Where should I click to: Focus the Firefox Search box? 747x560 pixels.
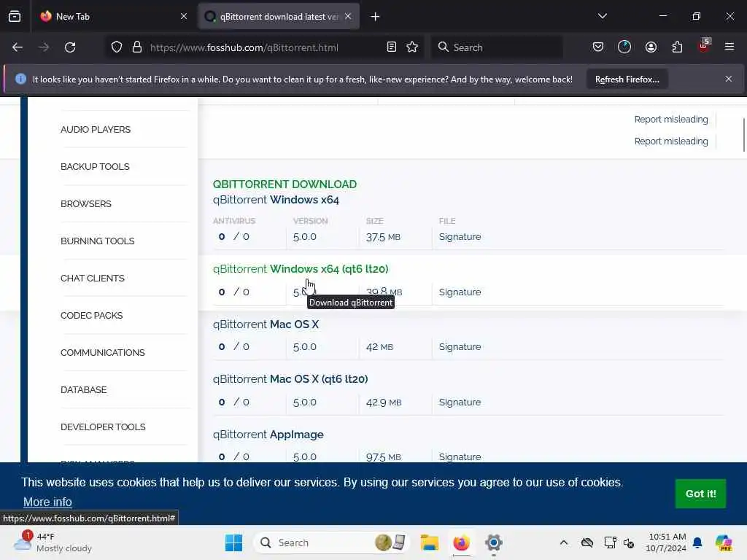pos(497,47)
